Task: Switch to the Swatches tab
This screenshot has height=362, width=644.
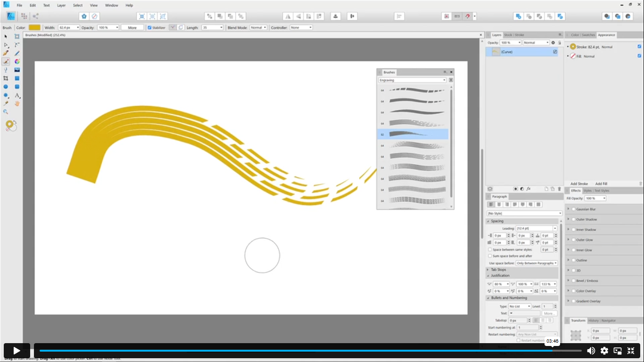Action: coord(588,35)
